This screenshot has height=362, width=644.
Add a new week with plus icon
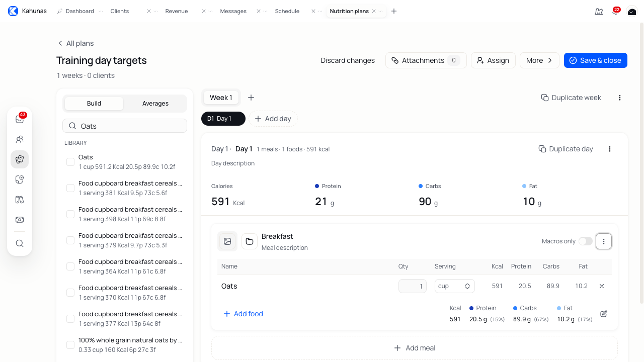click(x=251, y=98)
